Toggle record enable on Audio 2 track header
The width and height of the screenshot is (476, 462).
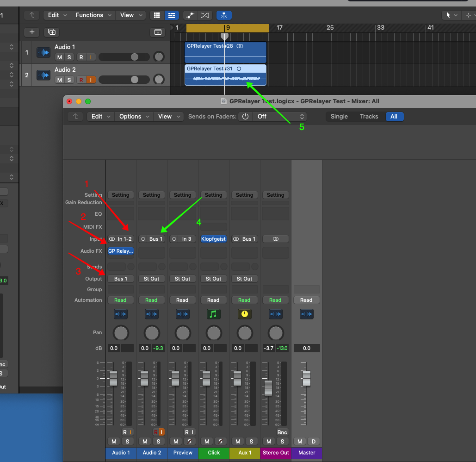(x=81, y=80)
